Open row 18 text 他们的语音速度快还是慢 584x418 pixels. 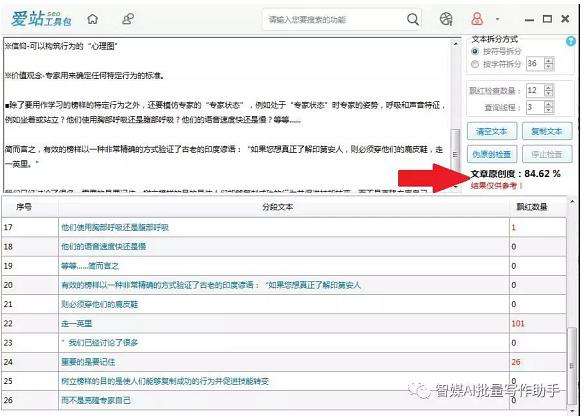point(104,247)
